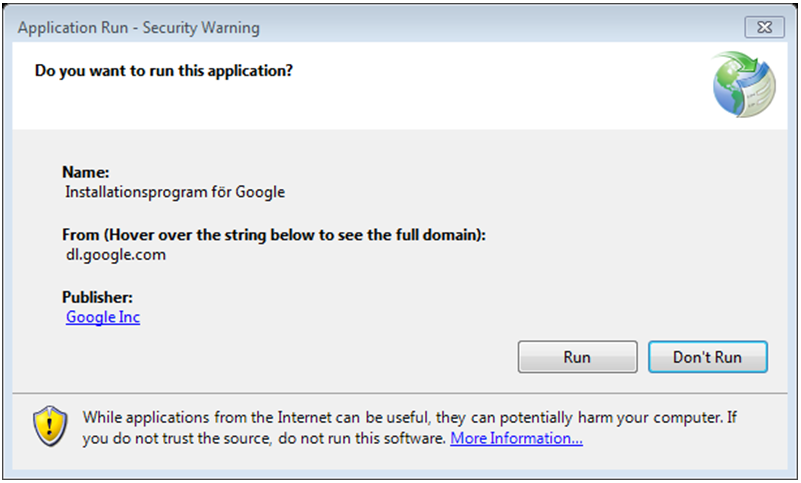Close the Security Warning dialog
801x483 pixels.
tap(764, 27)
